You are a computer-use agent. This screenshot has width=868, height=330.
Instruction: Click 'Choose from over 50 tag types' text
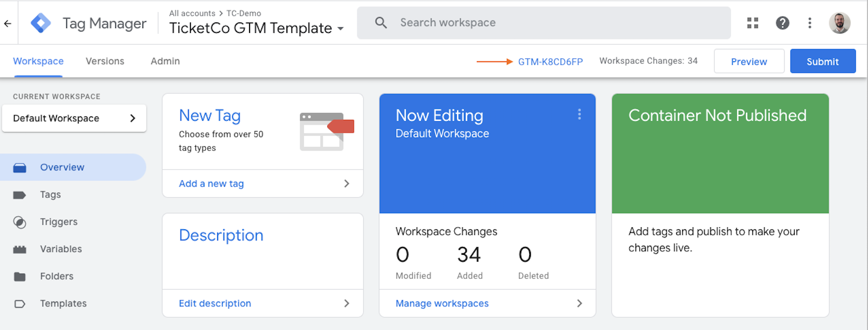[221, 141]
